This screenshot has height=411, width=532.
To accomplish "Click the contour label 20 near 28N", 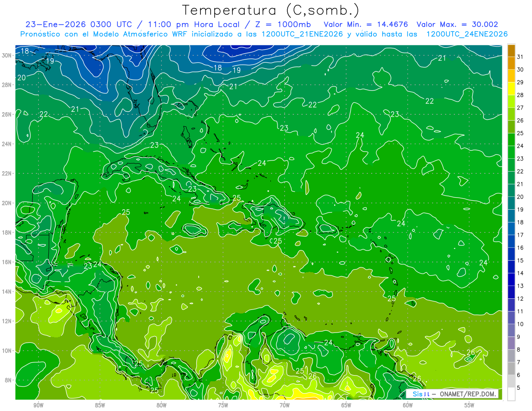I will pyautogui.click(x=21, y=78).
